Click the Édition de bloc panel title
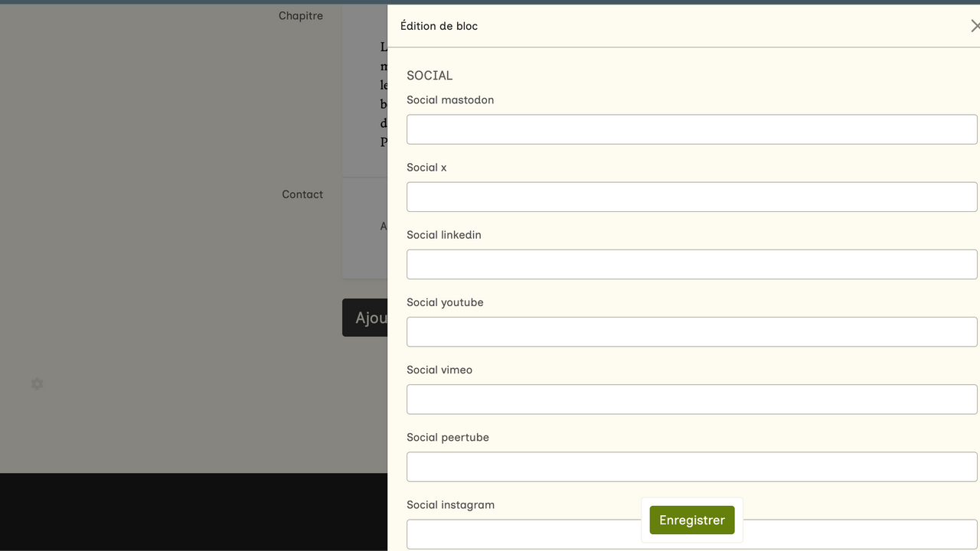The height and width of the screenshot is (551, 980). pos(439,26)
